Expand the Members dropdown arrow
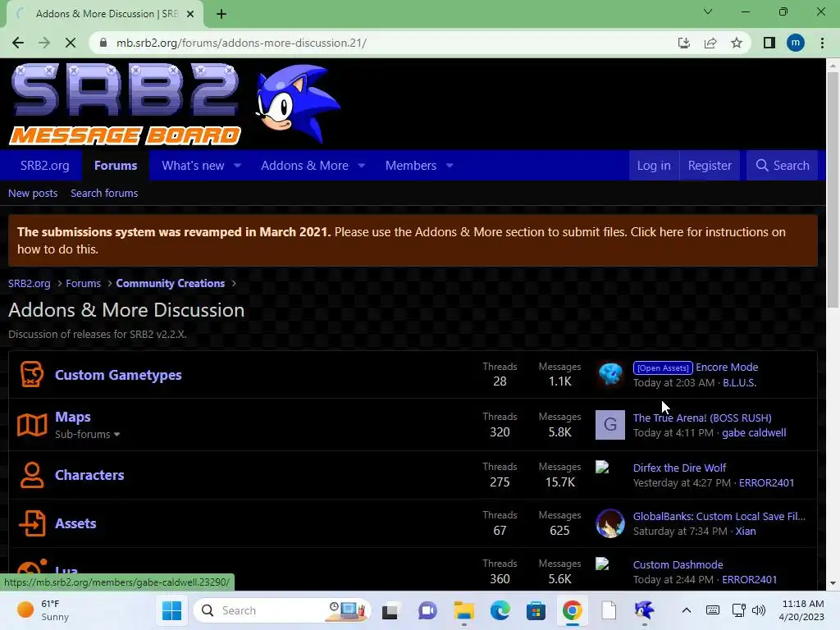840x630 pixels. 450,166
